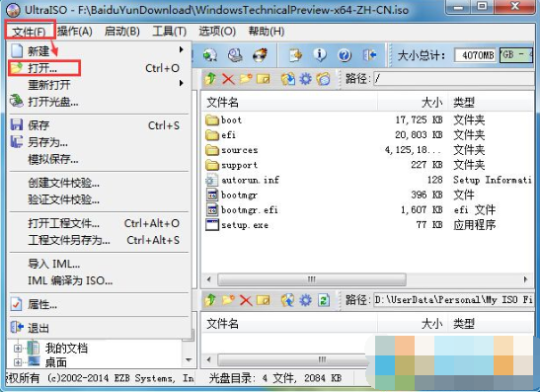Click the folder-disc icon at the end of the image pane toolbar

323,79
